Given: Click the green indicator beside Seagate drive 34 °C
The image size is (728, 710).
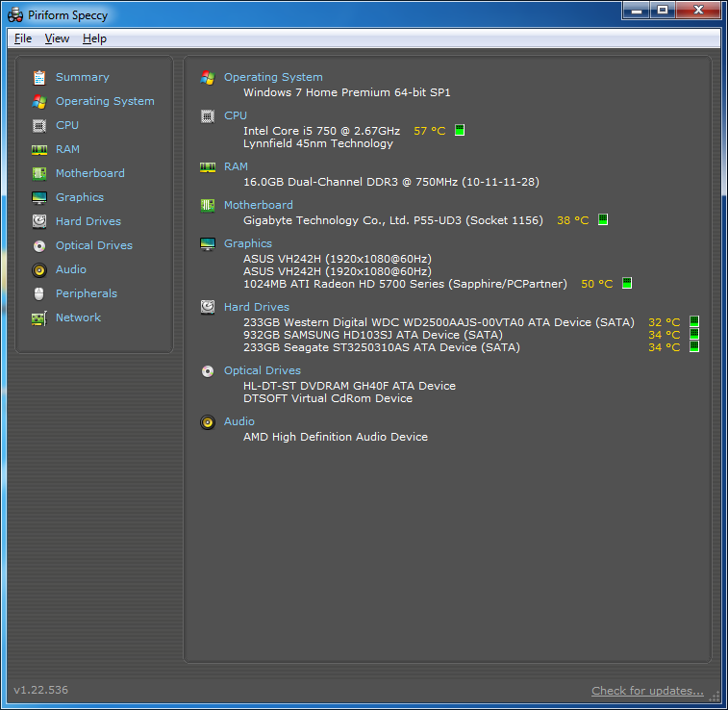Looking at the screenshot, I should (694, 346).
